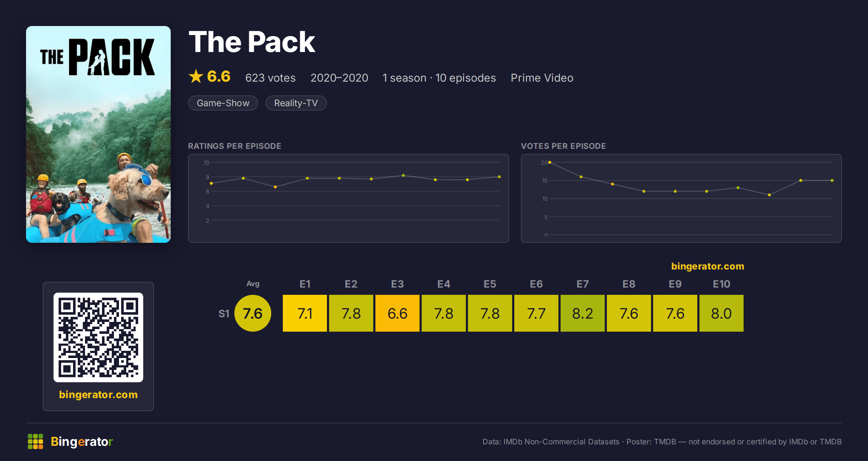The image size is (868, 461).
Task: Select E10 rating tile 8.0
Action: tap(722, 313)
